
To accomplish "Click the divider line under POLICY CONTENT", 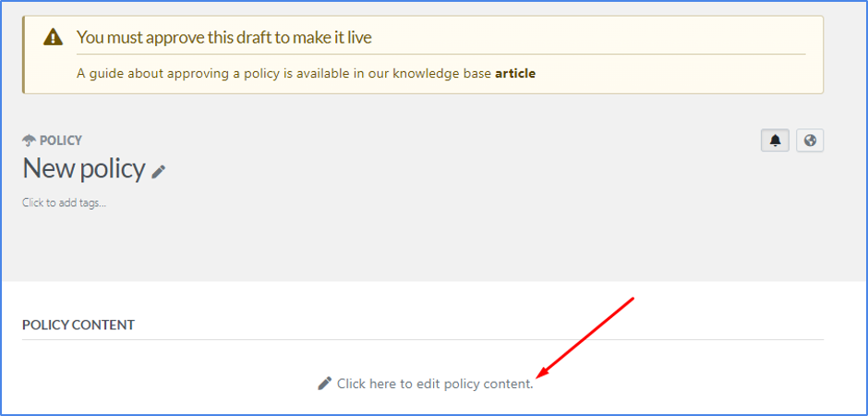I will [423, 339].
